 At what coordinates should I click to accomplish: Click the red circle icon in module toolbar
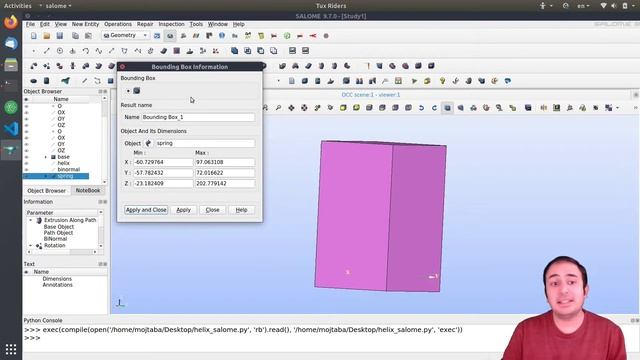(x=326, y=36)
